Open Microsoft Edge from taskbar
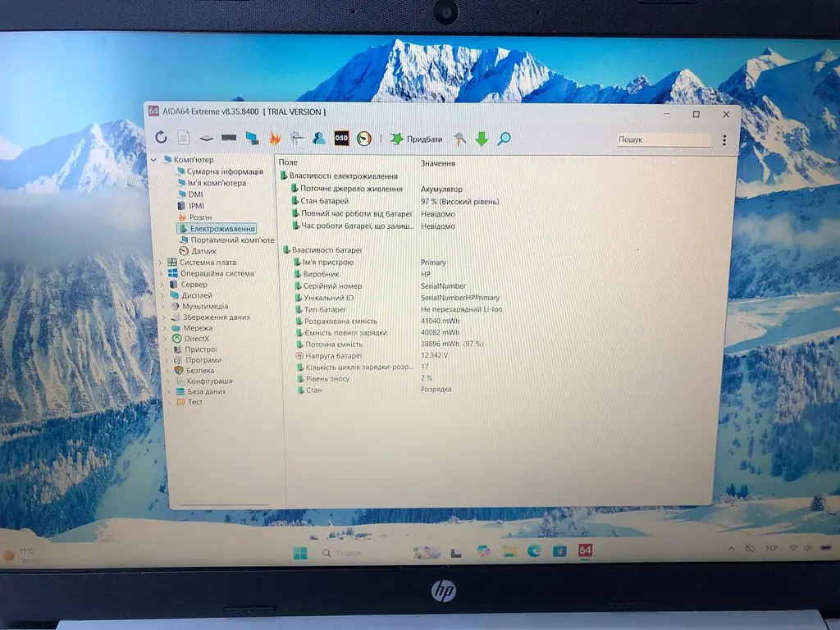The height and width of the screenshot is (630, 840). click(534, 550)
